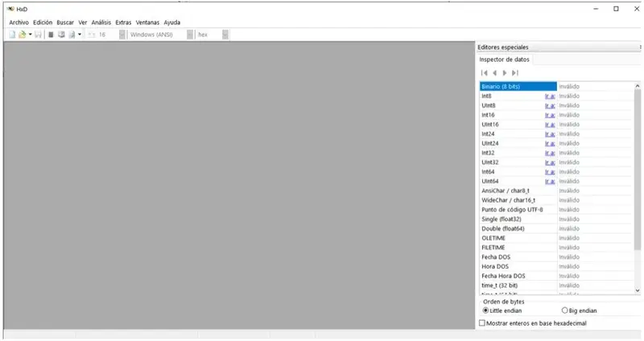
Task: Select the Fecha Hora DOS row
Action: point(557,276)
